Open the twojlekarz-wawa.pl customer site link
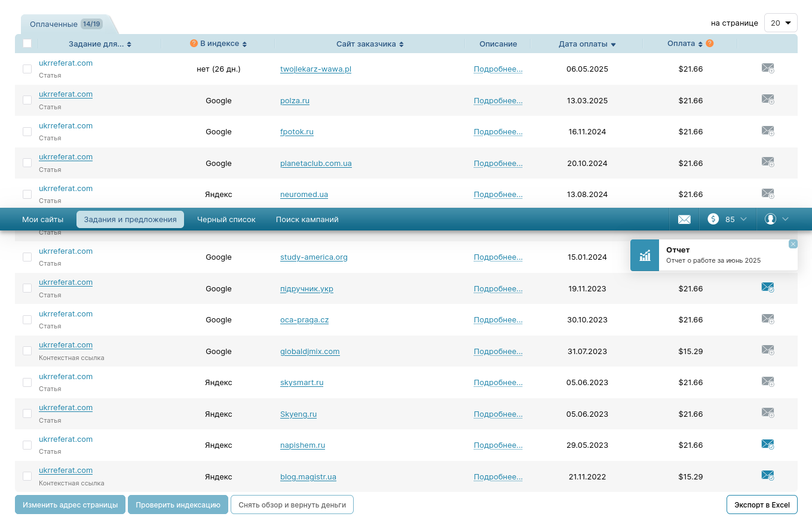Screen dimensions: 812x529 (x=315, y=69)
